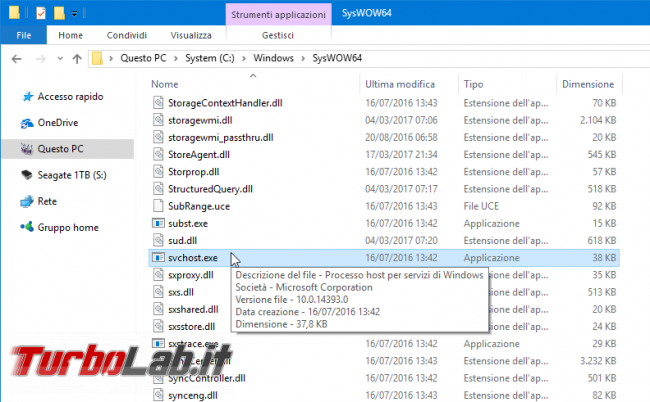
Task: Expand chevron after Windows breadcrumb
Action: click(303, 58)
